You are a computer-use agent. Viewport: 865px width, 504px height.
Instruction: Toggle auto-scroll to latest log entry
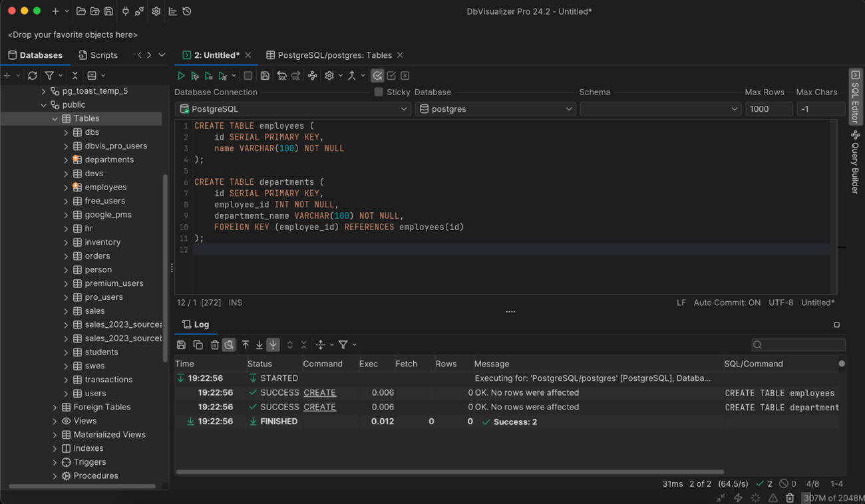(x=273, y=344)
